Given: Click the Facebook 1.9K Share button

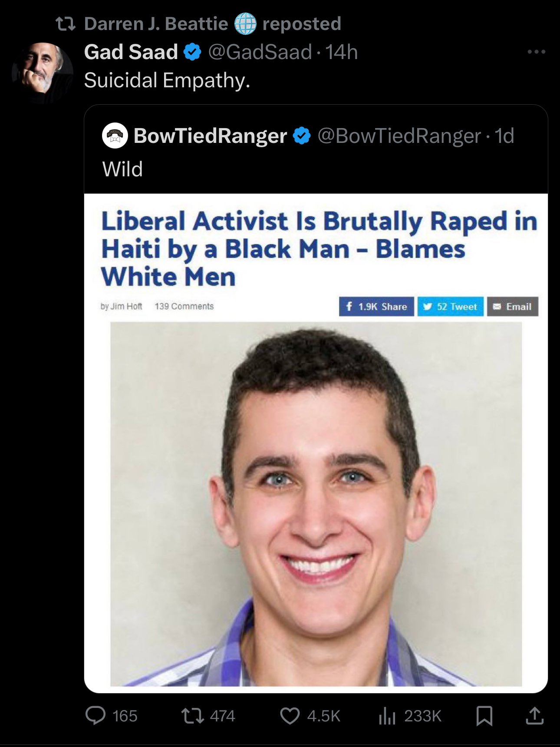Looking at the screenshot, I should (376, 307).
